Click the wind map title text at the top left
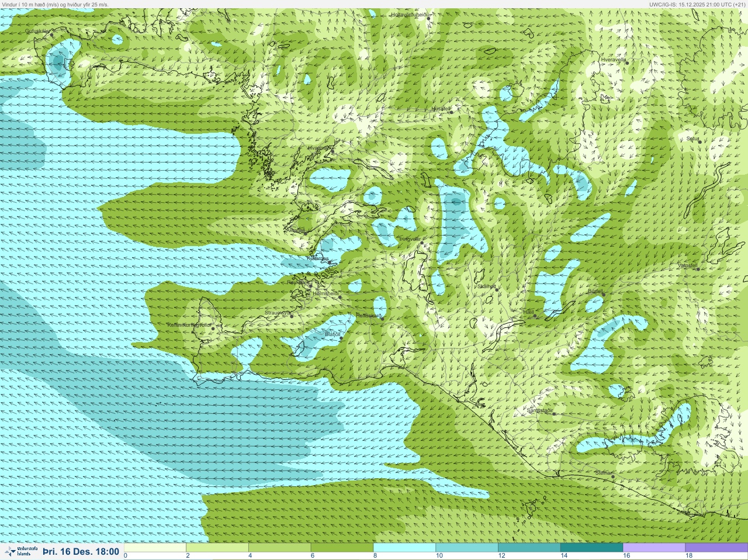The image size is (748, 560). (55, 4)
